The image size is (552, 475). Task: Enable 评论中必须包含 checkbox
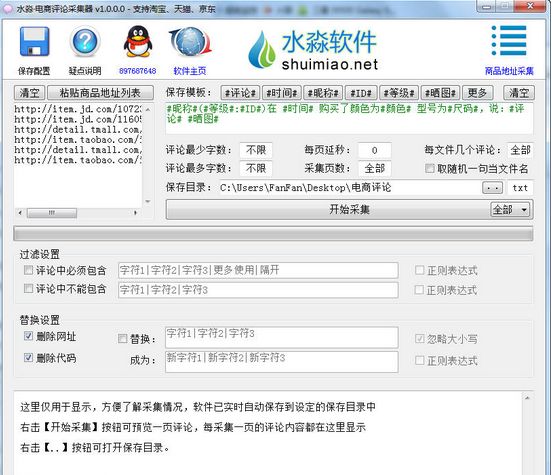[28, 270]
